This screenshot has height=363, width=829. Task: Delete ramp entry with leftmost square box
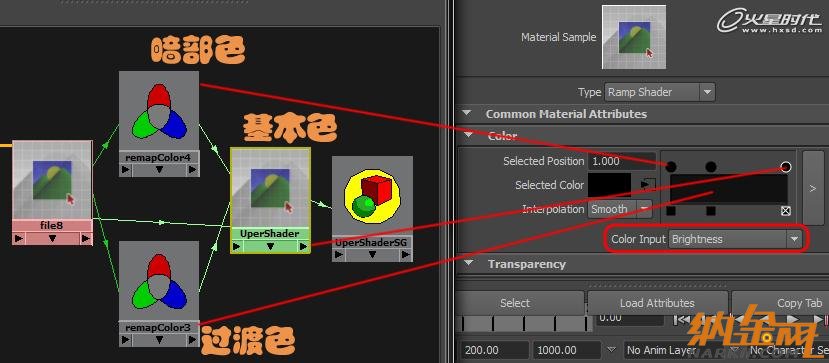pyautogui.click(x=671, y=211)
